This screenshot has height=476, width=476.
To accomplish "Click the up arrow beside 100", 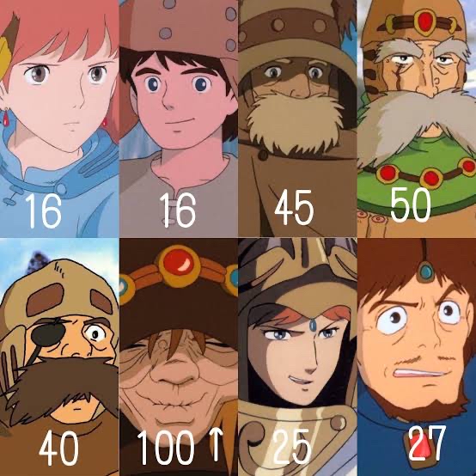I will tap(216, 444).
